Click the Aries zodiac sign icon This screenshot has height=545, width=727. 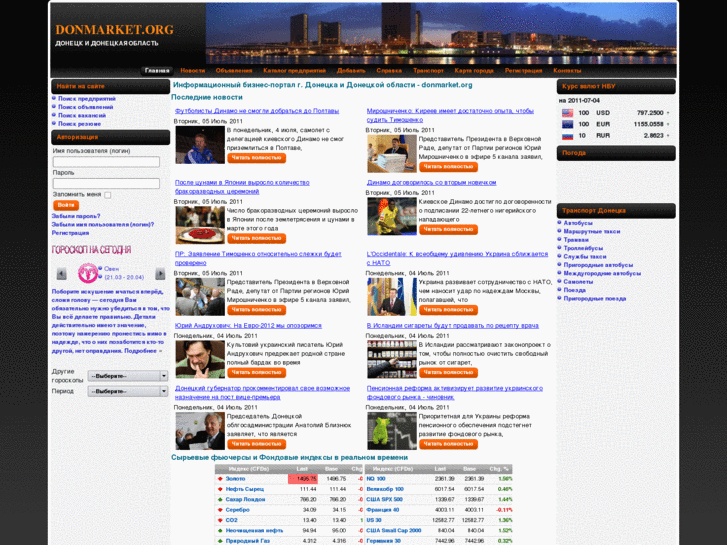coord(87,273)
